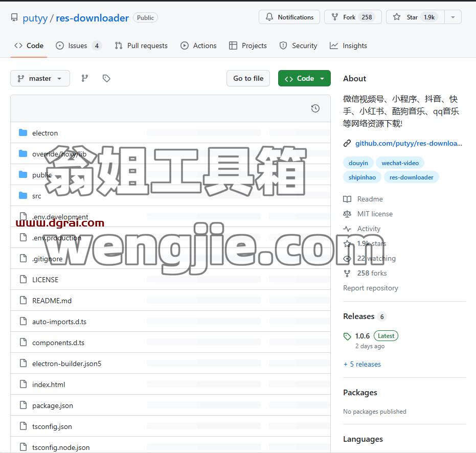Open the putyy owner link
Image resolution: width=476 pixels, height=453 pixels.
(x=35, y=18)
